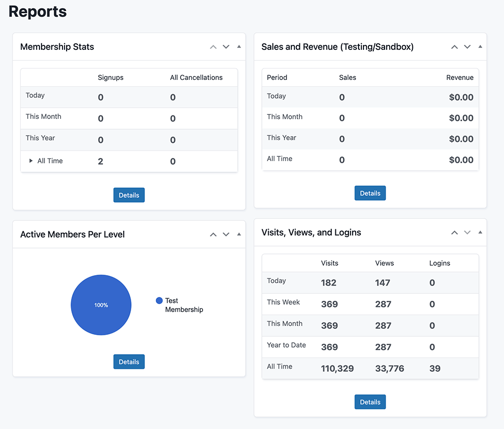This screenshot has width=504, height=429.
Task: Move Membership Stats panel up
Action: [x=213, y=47]
